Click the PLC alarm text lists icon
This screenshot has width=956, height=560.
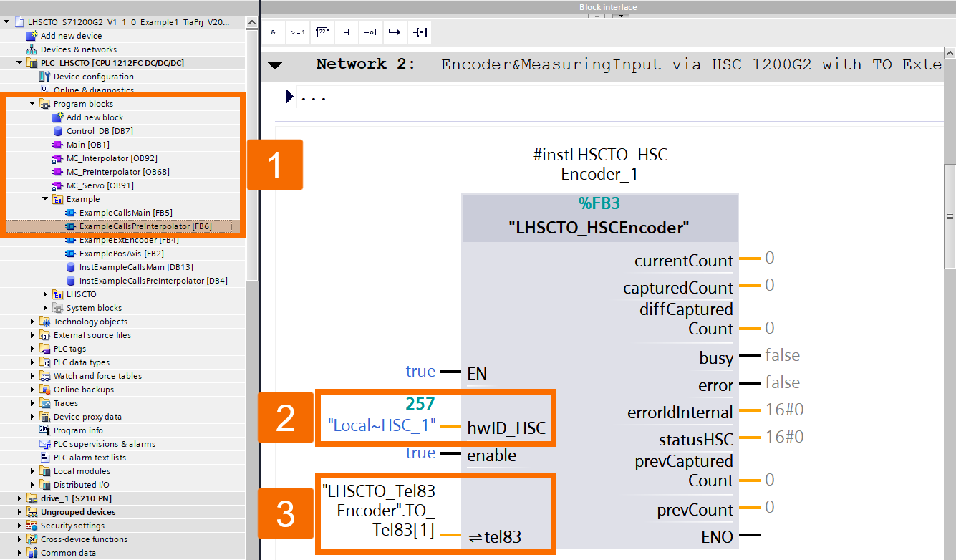tap(45, 458)
